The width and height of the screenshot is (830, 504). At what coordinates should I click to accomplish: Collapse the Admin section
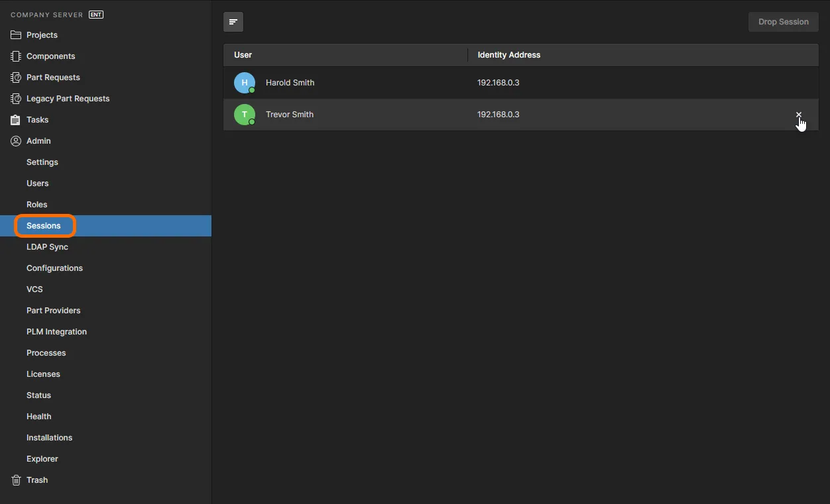click(x=38, y=141)
